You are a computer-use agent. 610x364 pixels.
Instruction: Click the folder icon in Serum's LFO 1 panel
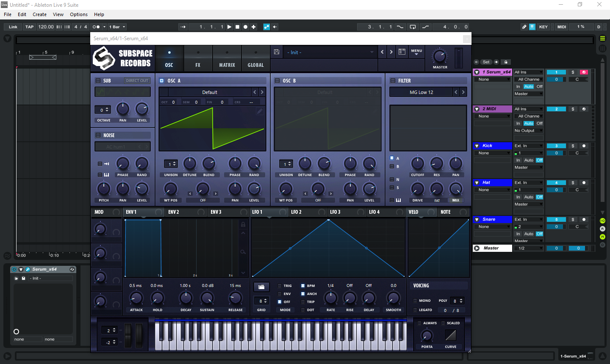point(261,287)
